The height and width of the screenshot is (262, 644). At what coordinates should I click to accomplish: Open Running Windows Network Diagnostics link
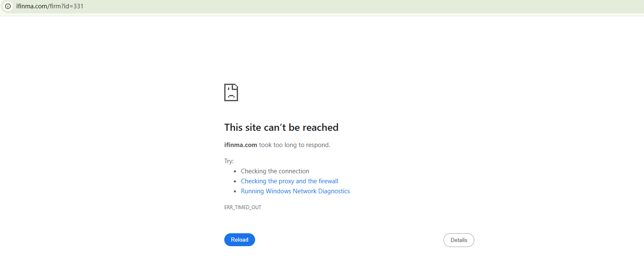(296, 191)
